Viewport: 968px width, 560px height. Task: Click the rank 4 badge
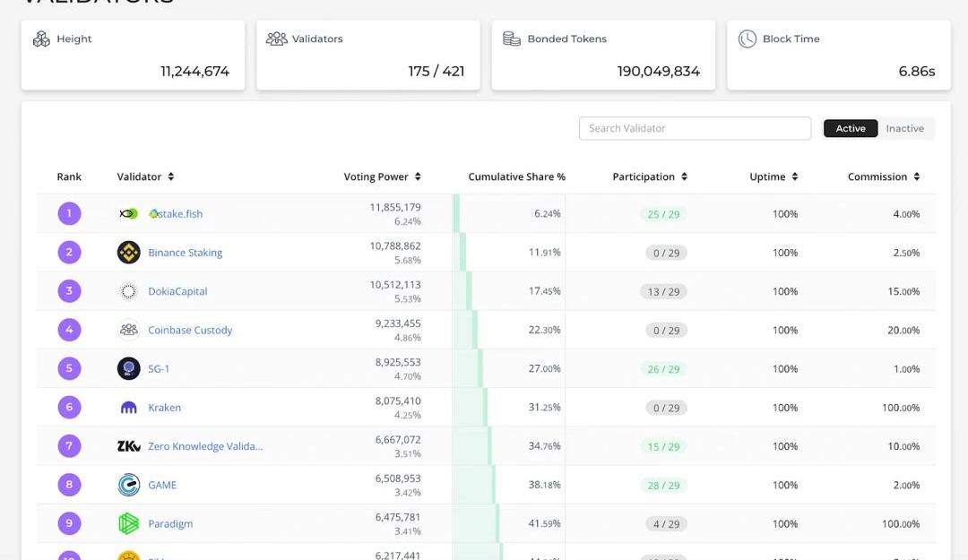[69, 330]
